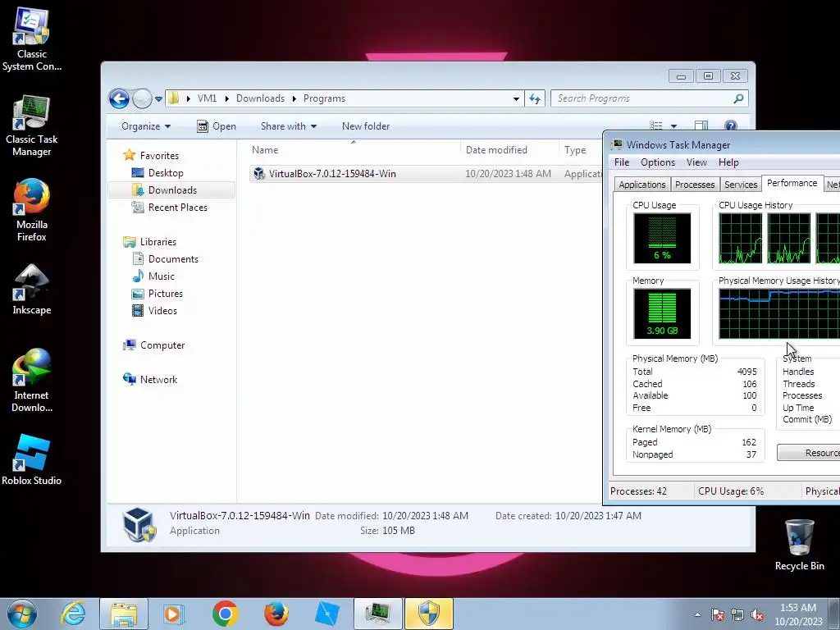Viewport: 840px width, 630px height.
Task: Open the Share with dropdown
Action: tap(289, 126)
